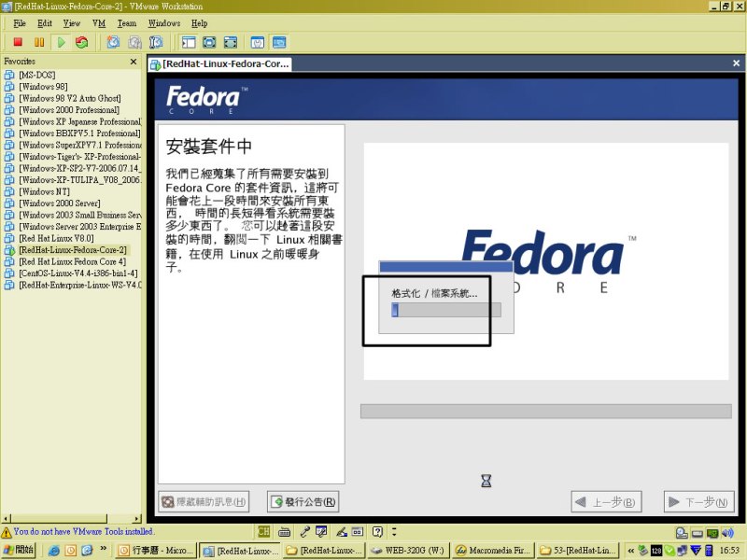
Task: Select [Windows NT] in Favorites
Action: (x=44, y=192)
